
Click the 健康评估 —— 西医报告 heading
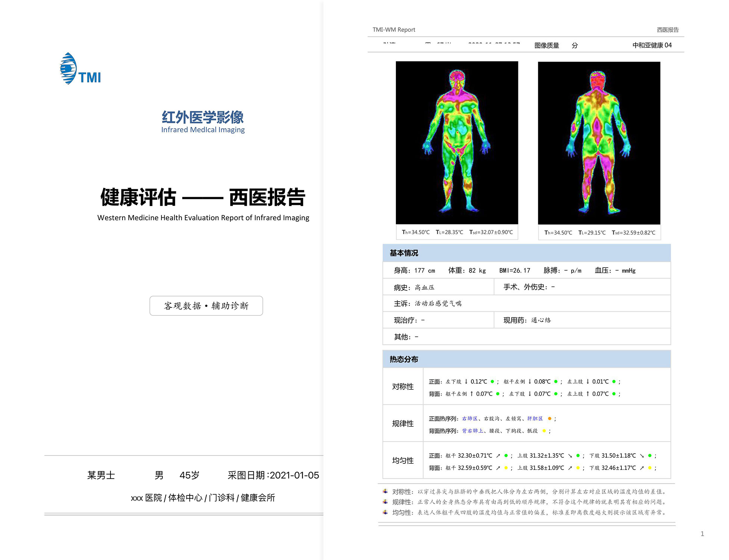point(203,197)
